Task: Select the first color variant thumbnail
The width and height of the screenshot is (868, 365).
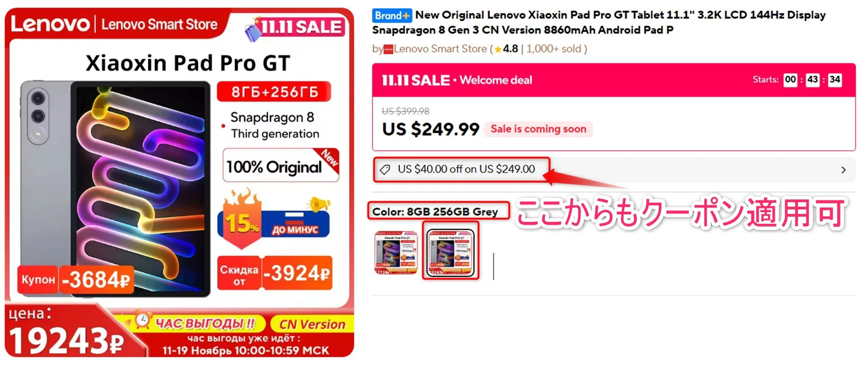Action: coord(396,252)
